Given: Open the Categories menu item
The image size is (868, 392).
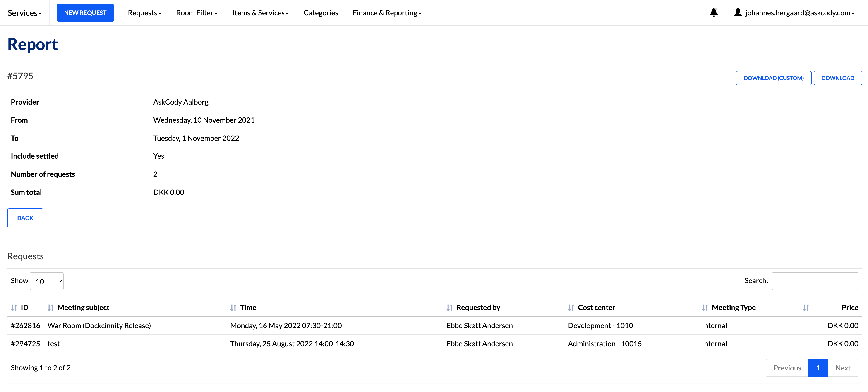Looking at the screenshot, I should pyautogui.click(x=320, y=13).
